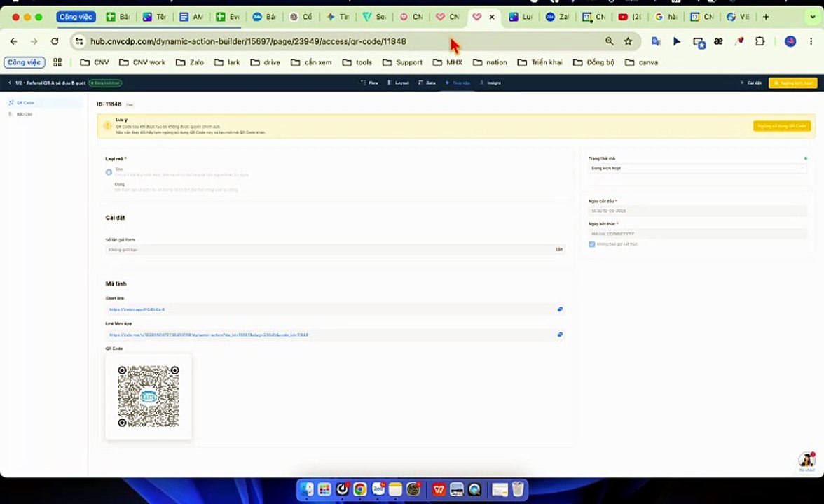Open the Chrome profile avatar
Screen dimensions: 824x504
tap(790, 41)
